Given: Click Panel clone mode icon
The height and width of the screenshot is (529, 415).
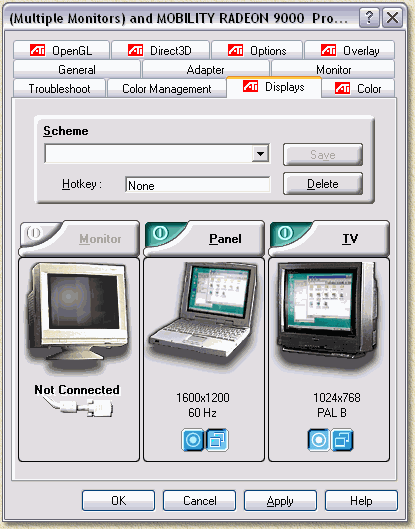Looking at the screenshot, I should coord(217,440).
